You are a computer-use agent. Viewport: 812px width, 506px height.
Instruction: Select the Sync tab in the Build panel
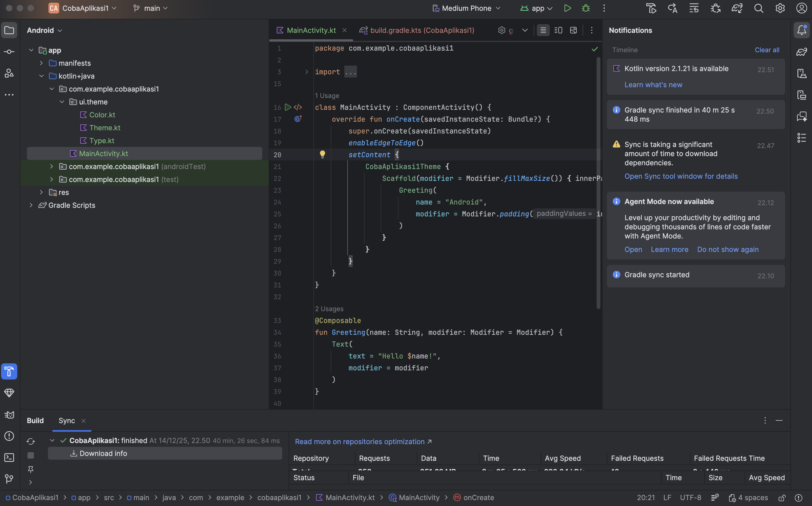click(66, 421)
